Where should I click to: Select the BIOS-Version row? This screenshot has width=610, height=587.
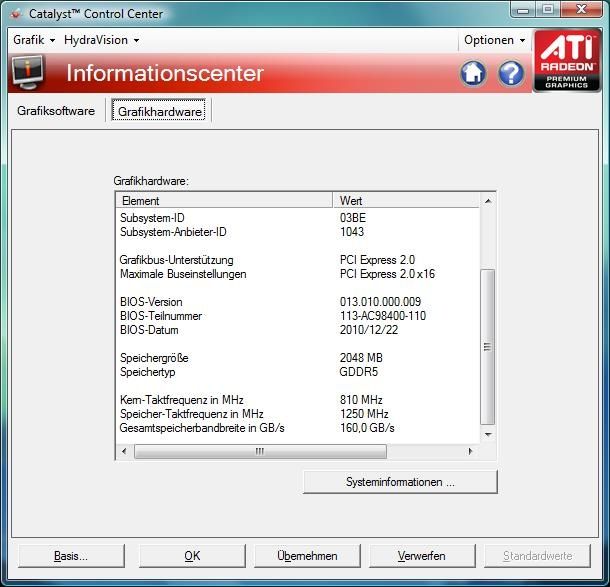click(x=298, y=302)
